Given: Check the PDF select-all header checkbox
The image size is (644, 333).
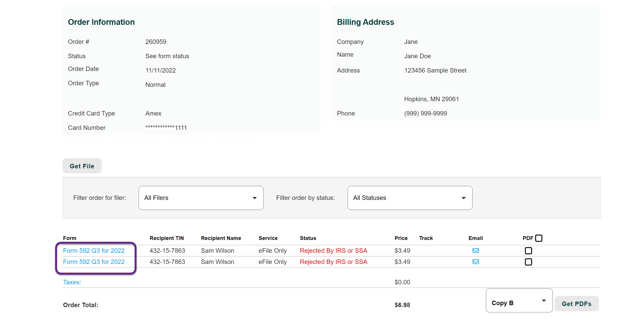Looking at the screenshot, I should tap(539, 238).
